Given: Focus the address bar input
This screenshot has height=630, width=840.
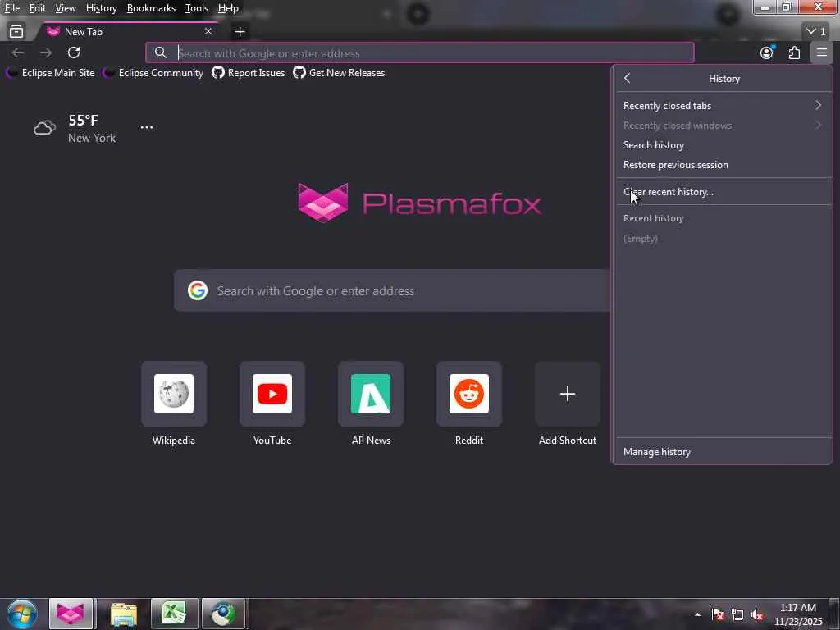Looking at the screenshot, I should [x=419, y=53].
